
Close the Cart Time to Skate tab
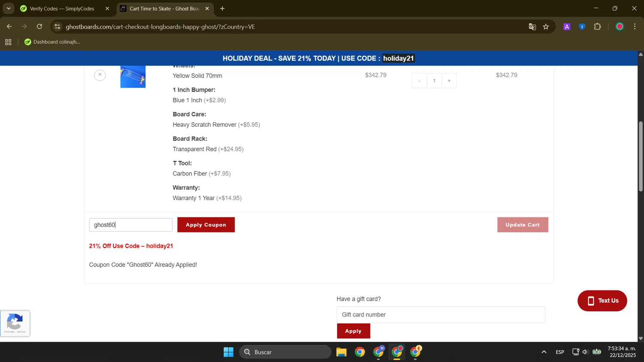click(207, 9)
